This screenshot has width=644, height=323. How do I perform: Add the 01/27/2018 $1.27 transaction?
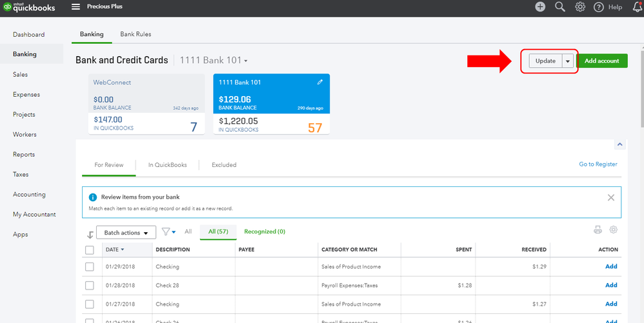click(x=611, y=304)
